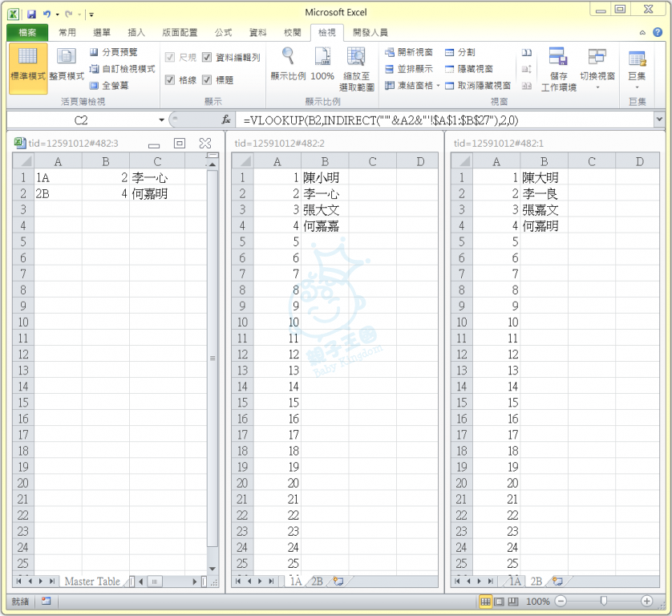Viewport: 672px width, 616px height.
Task: Click 縮放至選取範圍 zoom to selection
Action: pyautogui.click(x=356, y=67)
